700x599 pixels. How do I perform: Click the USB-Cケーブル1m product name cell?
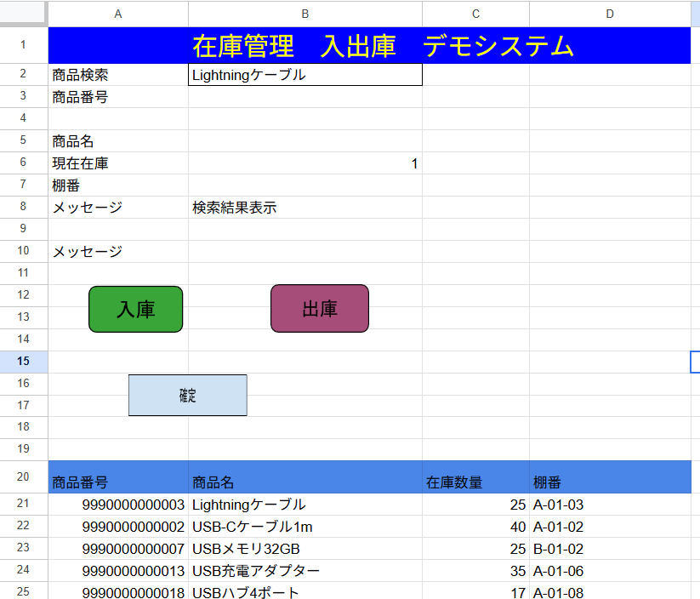pyautogui.click(x=304, y=527)
